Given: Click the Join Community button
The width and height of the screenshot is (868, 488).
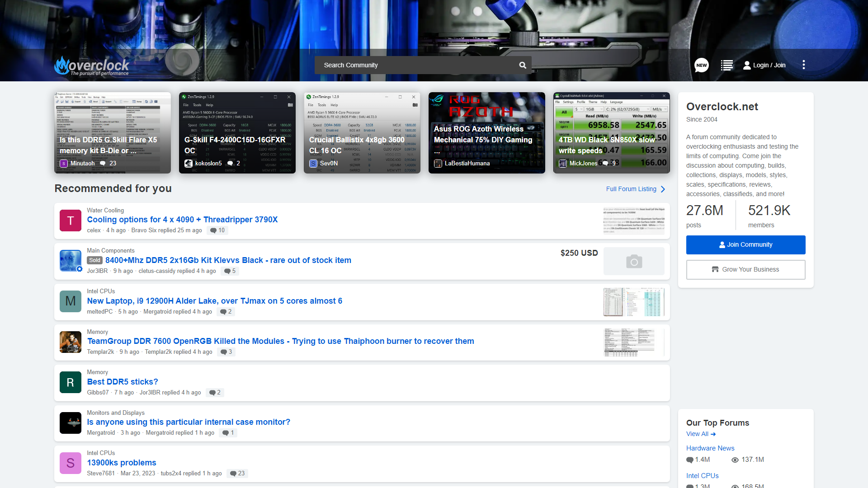Looking at the screenshot, I should pyautogui.click(x=745, y=244).
